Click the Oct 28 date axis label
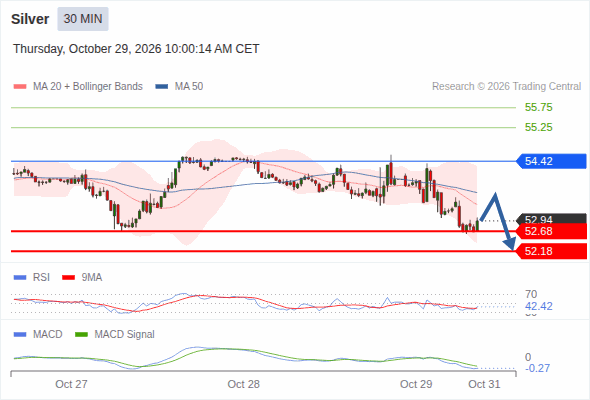 [x=243, y=384]
